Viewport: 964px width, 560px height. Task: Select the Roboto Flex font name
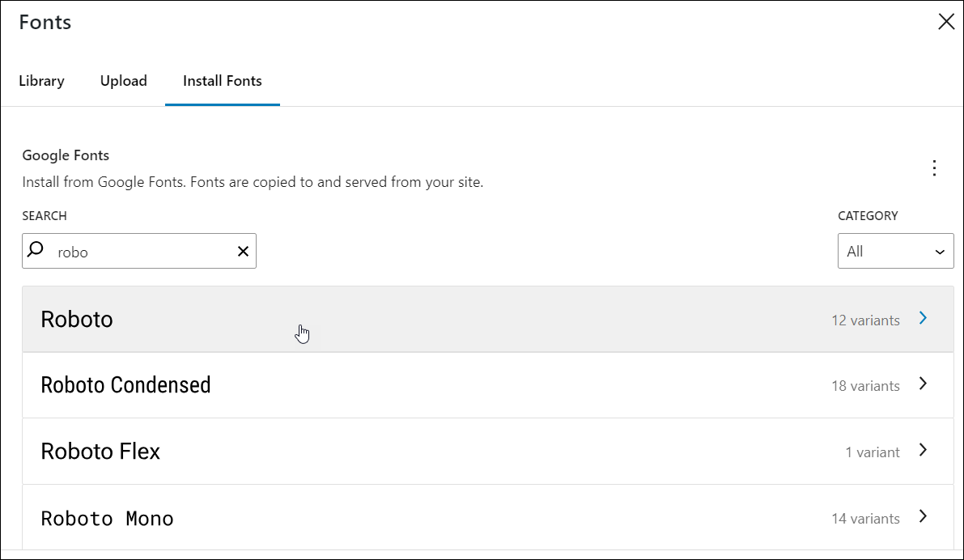pos(100,452)
